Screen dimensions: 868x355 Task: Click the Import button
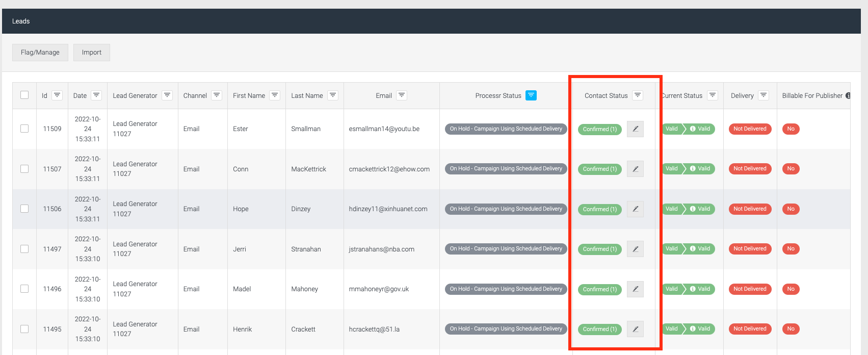click(92, 53)
